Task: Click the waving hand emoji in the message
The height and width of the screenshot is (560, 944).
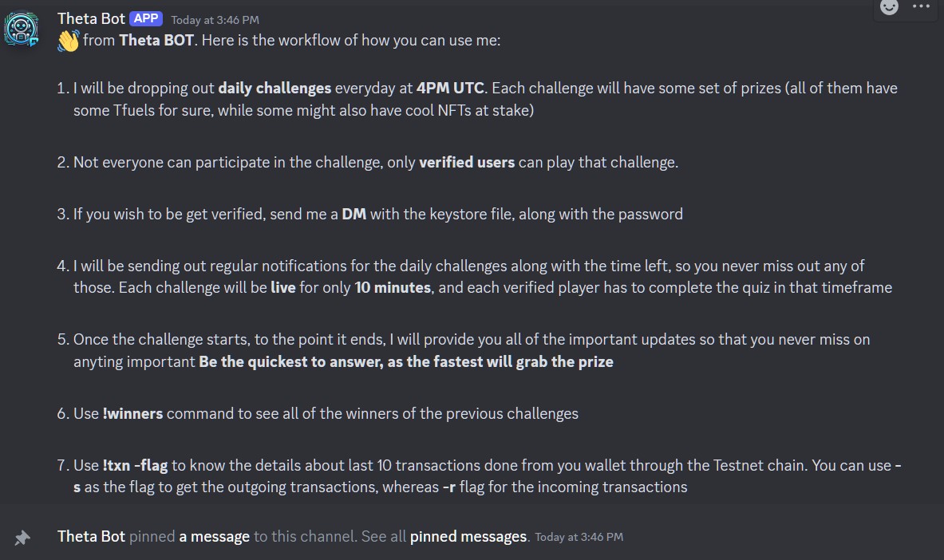Action: tap(68, 40)
